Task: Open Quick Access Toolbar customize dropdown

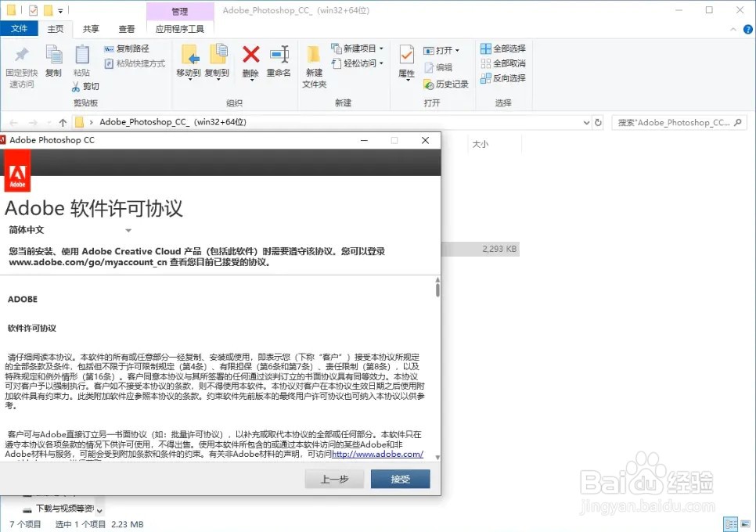Action: pyautogui.click(x=60, y=11)
